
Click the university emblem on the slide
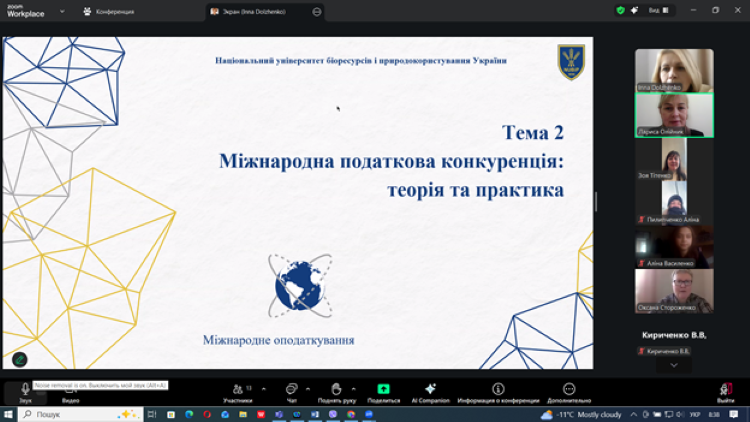point(571,62)
